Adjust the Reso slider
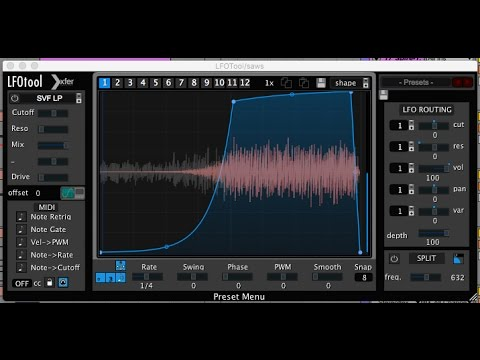This screenshot has height=360, width=480. [x=53, y=129]
